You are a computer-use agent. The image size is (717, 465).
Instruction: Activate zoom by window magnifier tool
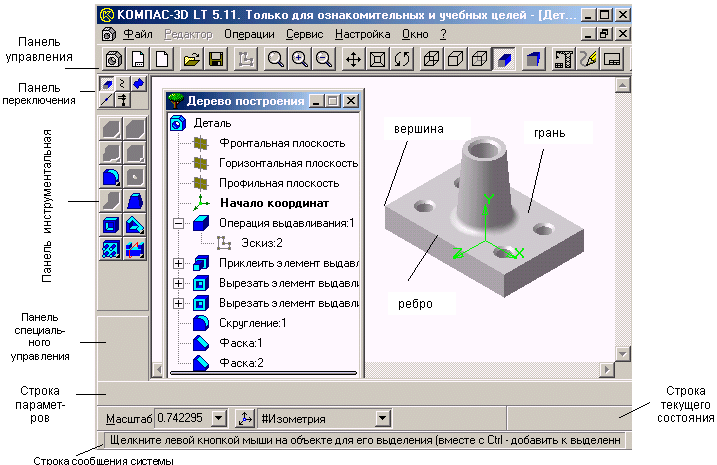[275, 59]
